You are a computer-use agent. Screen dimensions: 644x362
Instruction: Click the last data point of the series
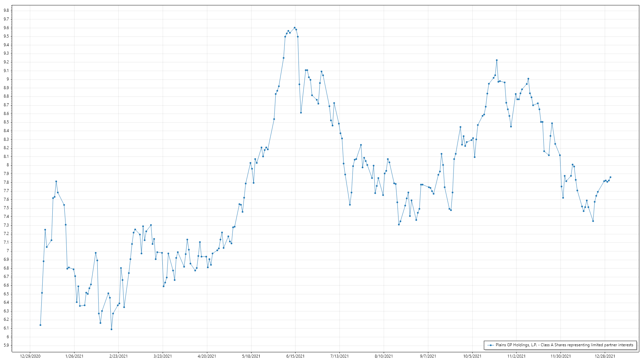pyautogui.click(x=610, y=177)
